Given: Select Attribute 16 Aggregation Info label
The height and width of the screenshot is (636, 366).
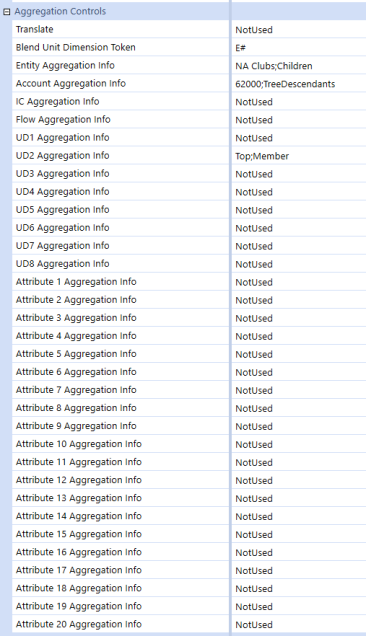Looking at the screenshot, I should tap(79, 552).
